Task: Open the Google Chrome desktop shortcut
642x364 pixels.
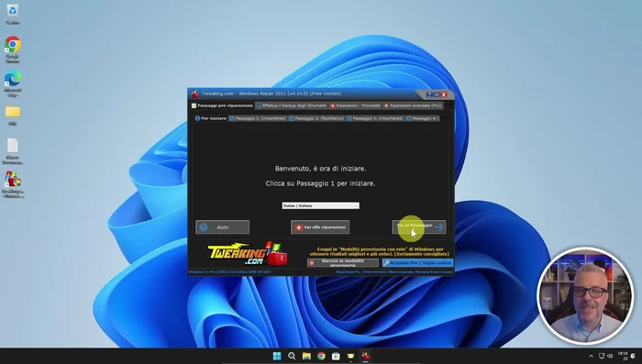Action: tap(12, 50)
